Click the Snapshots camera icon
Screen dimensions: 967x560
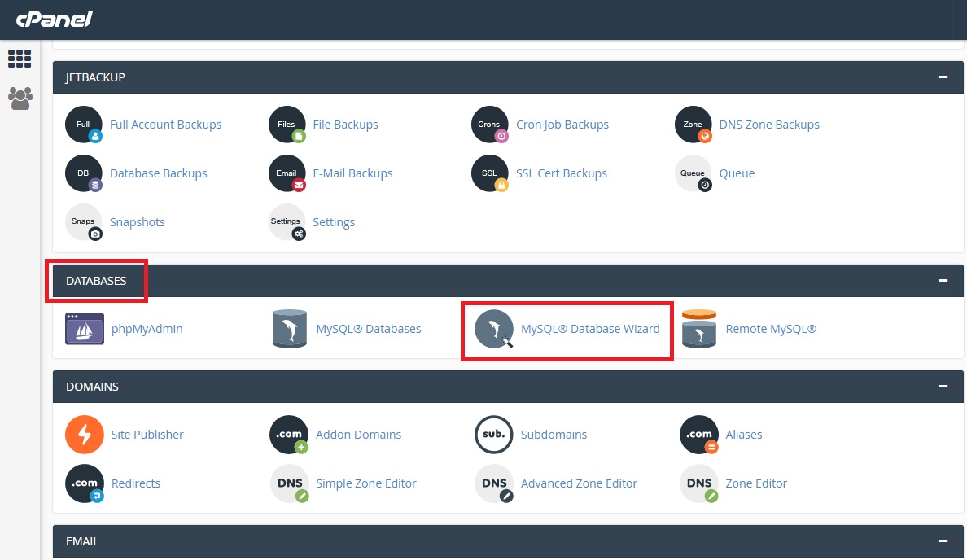pyautogui.click(x=84, y=222)
